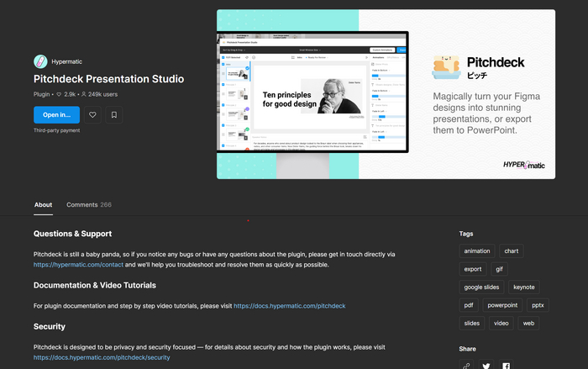Image resolution: width=588 pixels, height=369 pixels.
Task: Click the Third-party payment label
Action: point(56,130)
